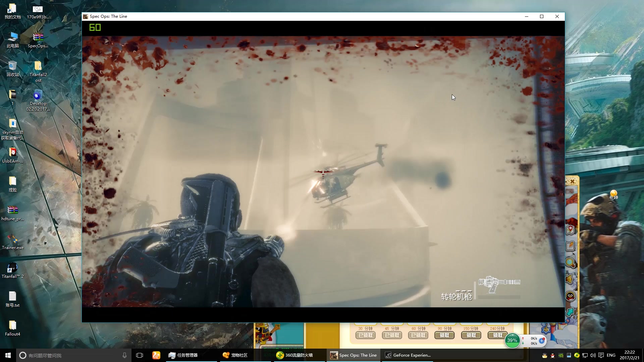644x362 pixels.
Task: Claim the 90 分钟 reward with 领取
Action: coord(444,335)
